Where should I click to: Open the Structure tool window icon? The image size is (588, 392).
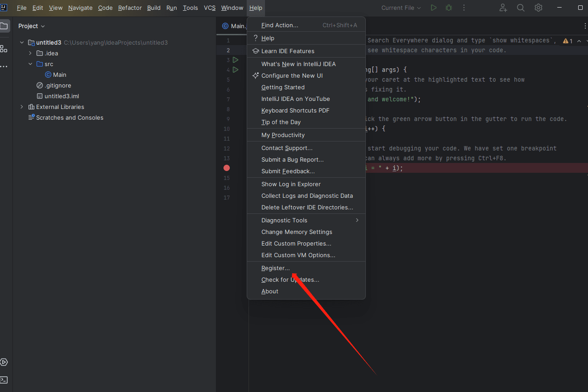click(x=4, y=49)
